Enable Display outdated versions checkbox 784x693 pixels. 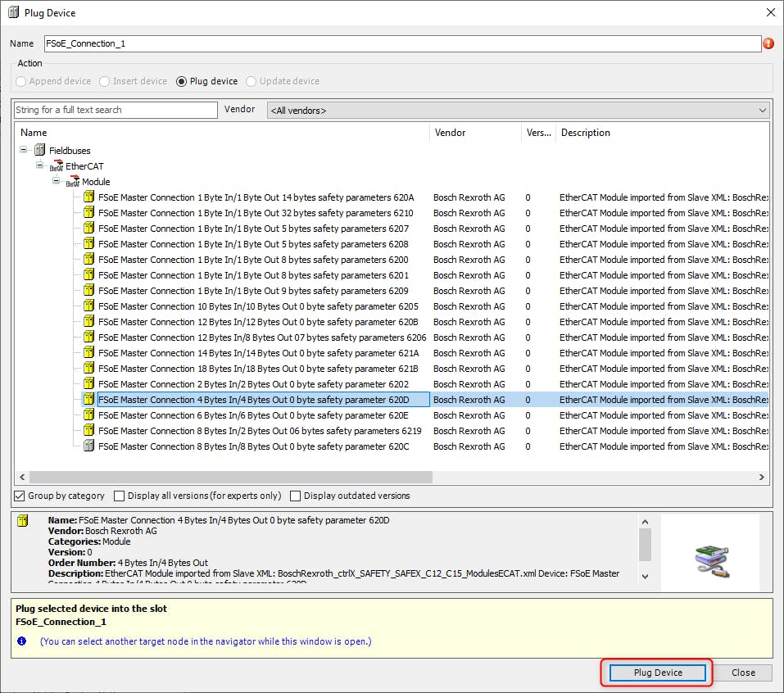click(x=296, y=496)
